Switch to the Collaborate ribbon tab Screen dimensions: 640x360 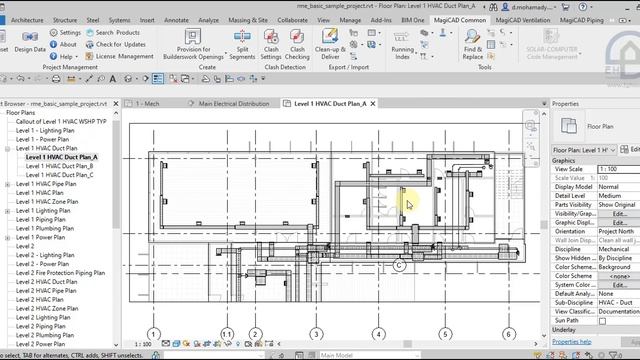coord(292,20)
